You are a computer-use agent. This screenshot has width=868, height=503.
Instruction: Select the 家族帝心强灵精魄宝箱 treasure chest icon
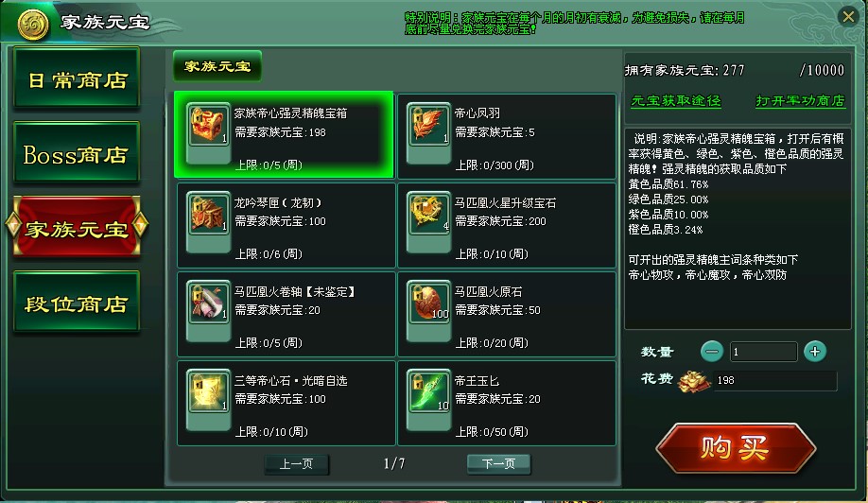(x=208, y=125)
